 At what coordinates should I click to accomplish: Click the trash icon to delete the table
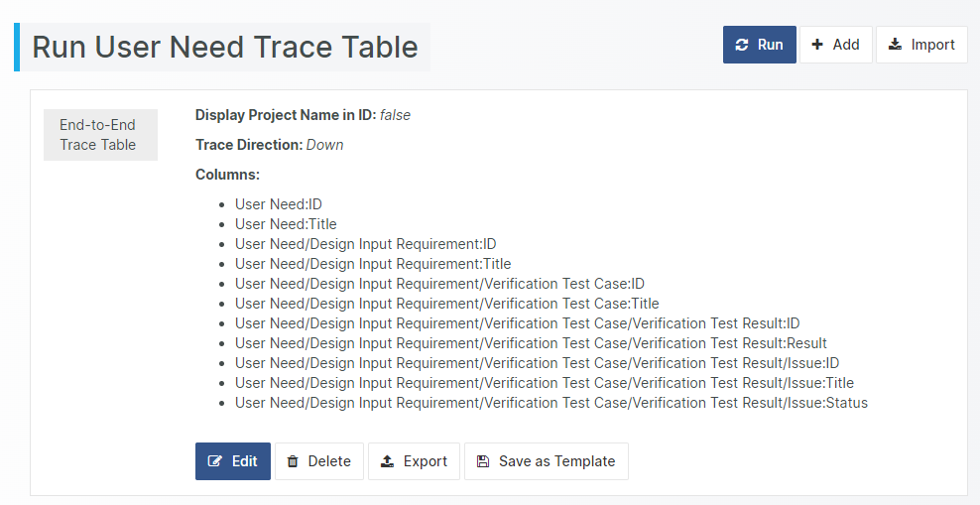pyautogui.click(x=293, y=461)
